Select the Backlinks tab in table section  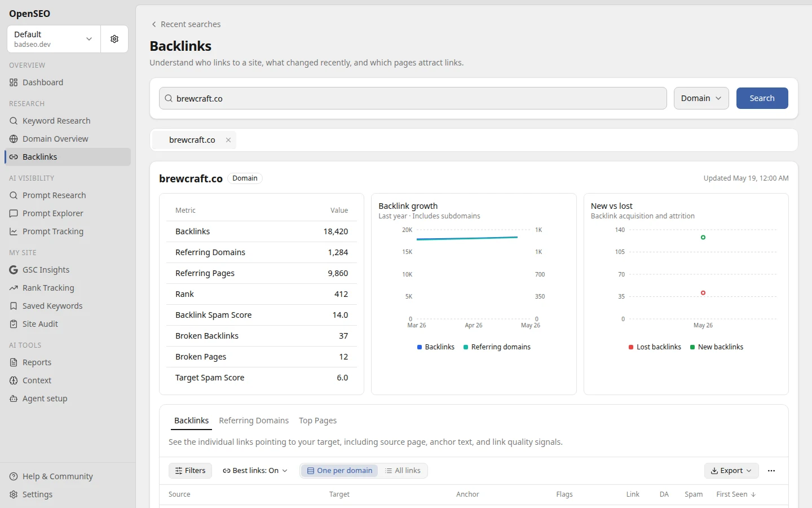point(192,421)
